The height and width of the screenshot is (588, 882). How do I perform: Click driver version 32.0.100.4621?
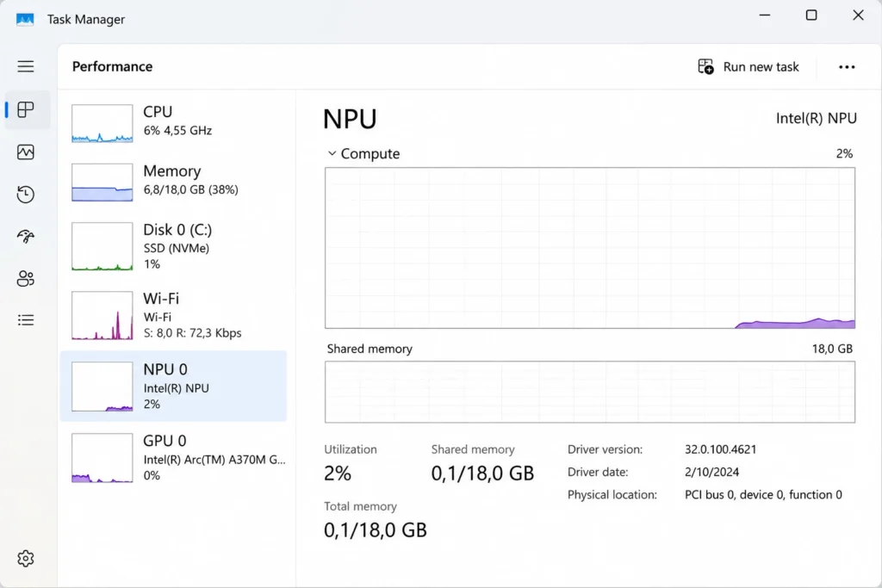721,449
